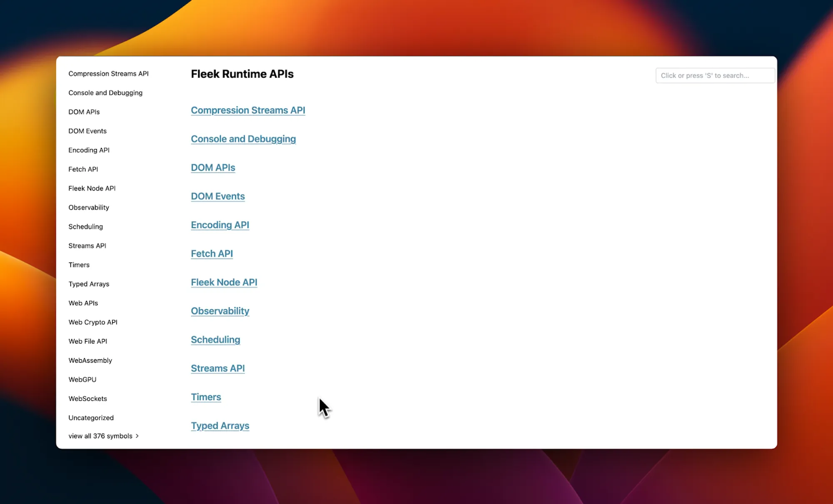Open the DOM APIs heading link
Viewport: 833px width, 504px height.
point(213,168)
